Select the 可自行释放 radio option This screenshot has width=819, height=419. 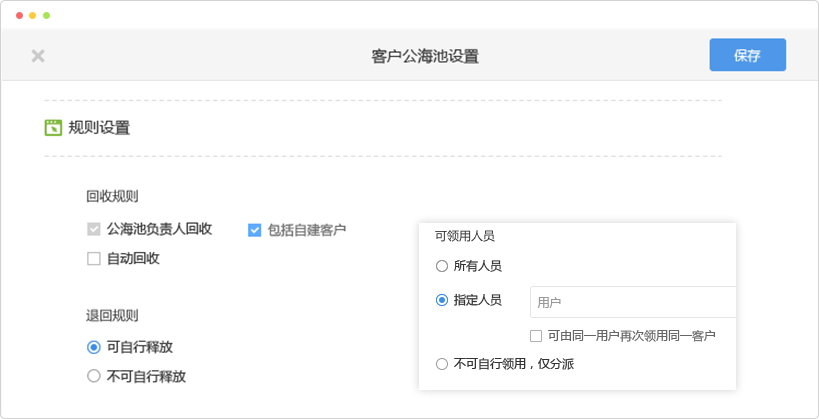pyautogui.click(x=94, y=347)
